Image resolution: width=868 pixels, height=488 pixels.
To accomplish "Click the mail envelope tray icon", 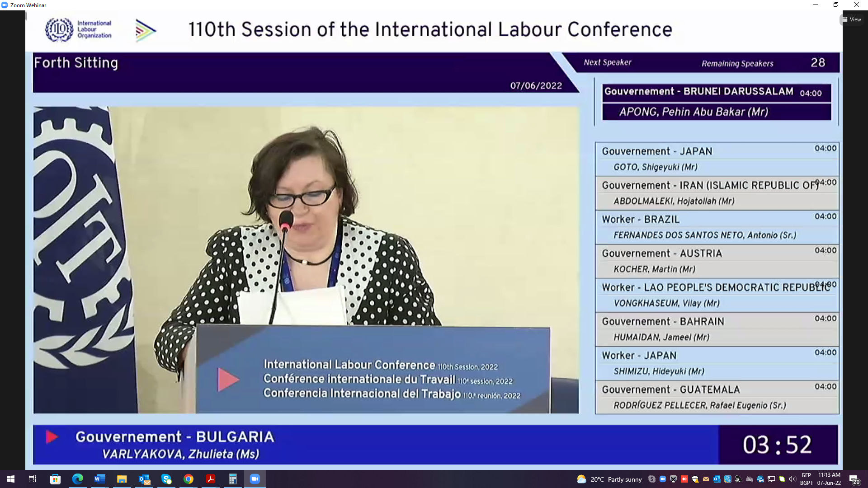I will click(x=706, y=479).
